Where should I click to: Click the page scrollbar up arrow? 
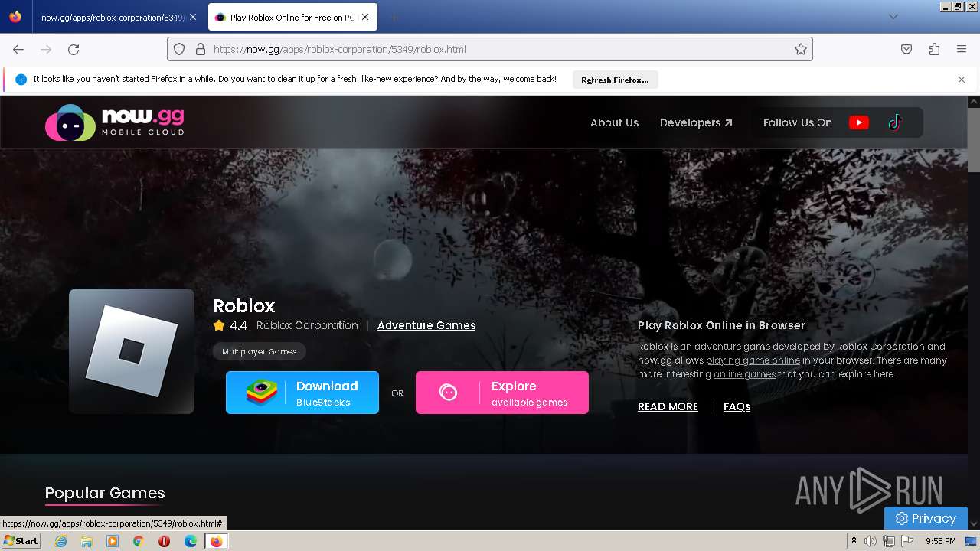(x=974, y=101)
